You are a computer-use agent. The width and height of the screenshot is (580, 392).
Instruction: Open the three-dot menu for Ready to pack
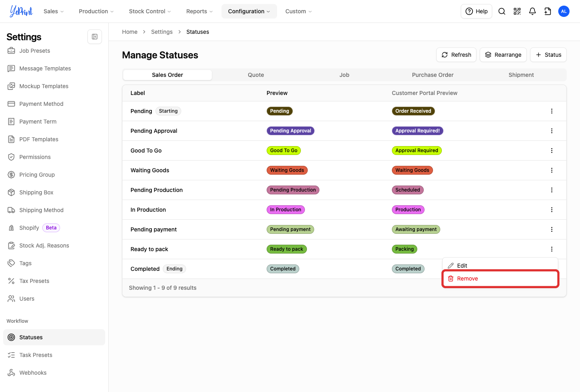point(552,249)
